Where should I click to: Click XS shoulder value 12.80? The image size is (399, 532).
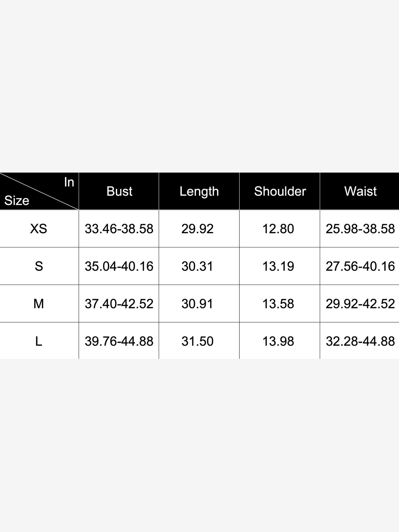click(278, 229)
